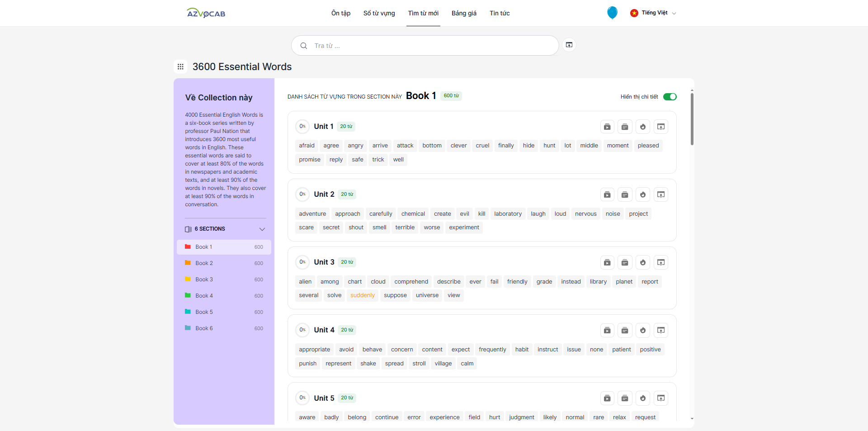Click the word 'laboratory' in Unit 2

[x=508, y=214]
